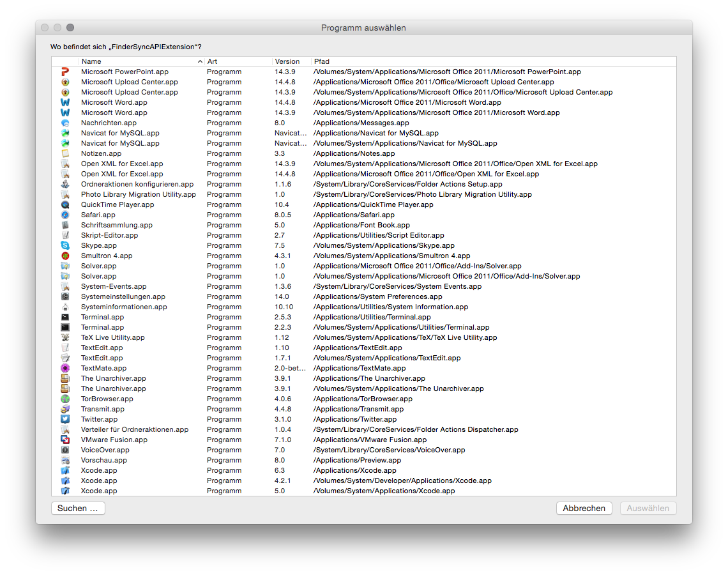Select Xcode.app version 6.3 row
The image size is (728, 575).
(99, 470)
